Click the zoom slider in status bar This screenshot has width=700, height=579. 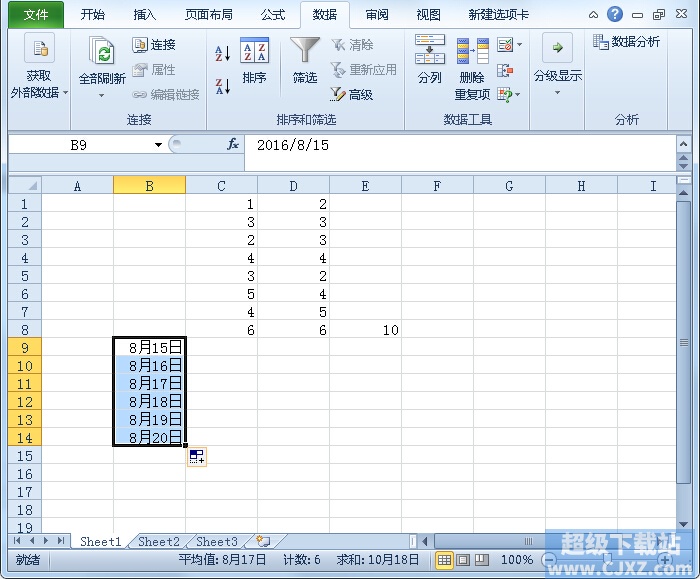coord(607,559)
